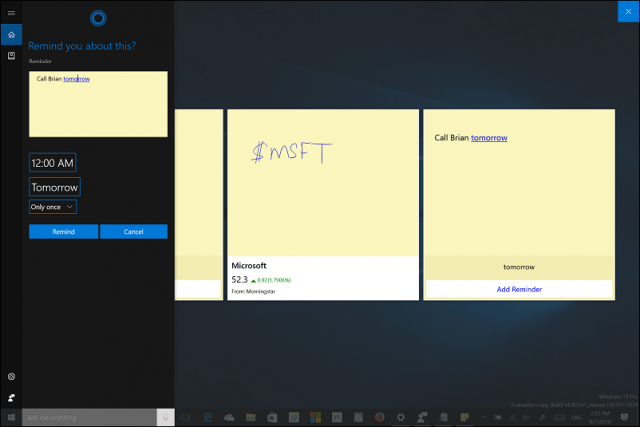640x427 pixels.
Task: Open Sticky Notes in taskbar
Action: pyautogui.click(x=464, y=417)
